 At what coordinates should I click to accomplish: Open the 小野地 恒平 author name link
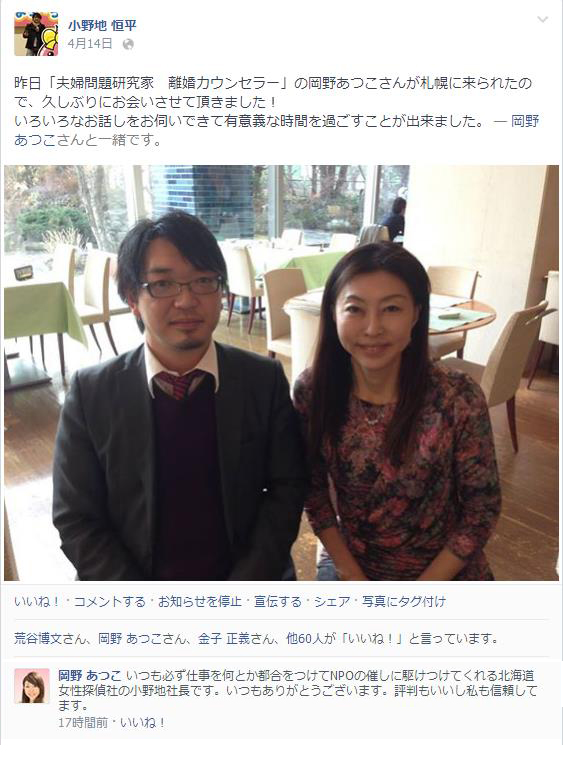[102, 25]
